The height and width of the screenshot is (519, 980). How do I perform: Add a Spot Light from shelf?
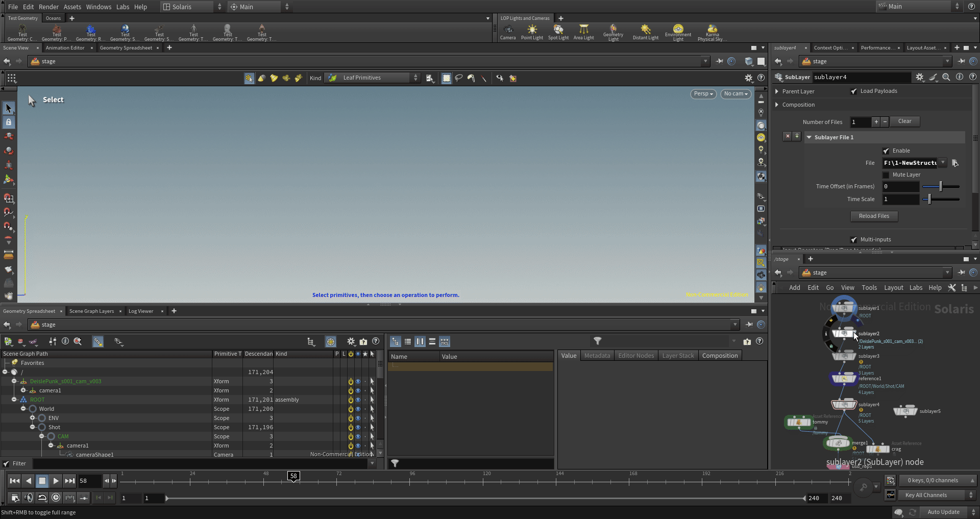pyautogui.click(x=558, y=32)
